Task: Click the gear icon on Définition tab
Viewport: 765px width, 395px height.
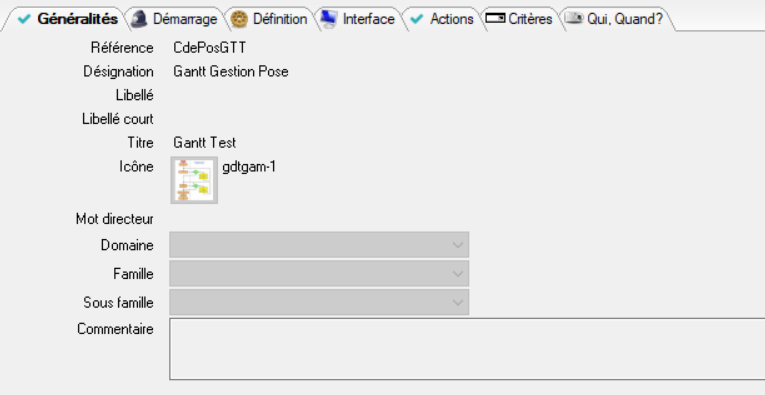Action: click(239, 19)
